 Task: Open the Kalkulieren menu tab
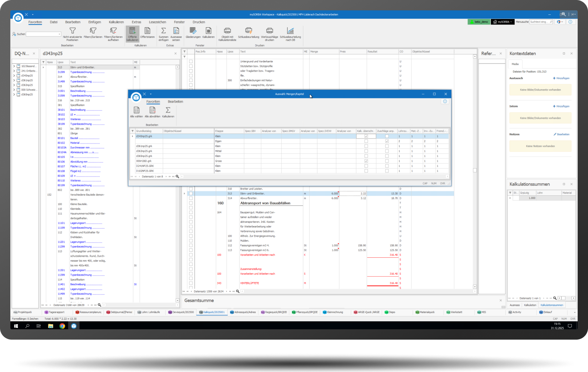click(x=116, y=22)
